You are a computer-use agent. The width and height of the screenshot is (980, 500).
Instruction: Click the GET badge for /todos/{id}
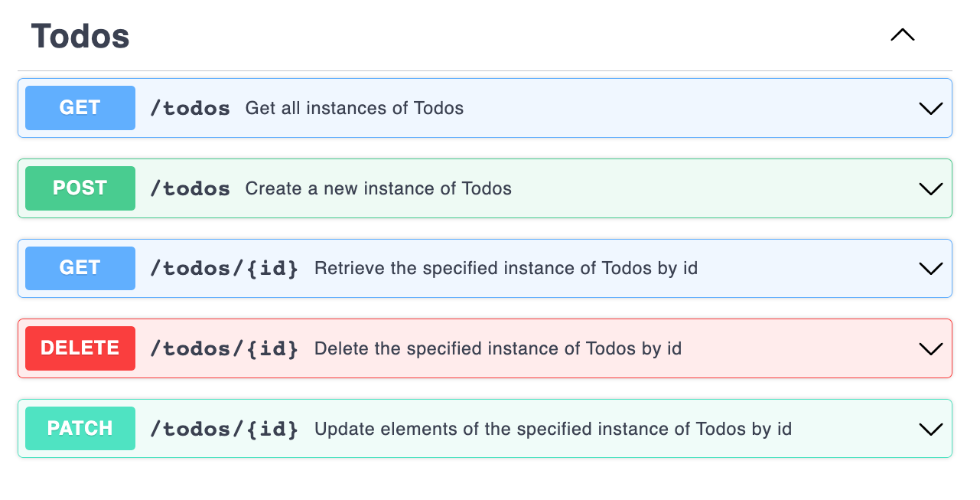pos(80,268)
